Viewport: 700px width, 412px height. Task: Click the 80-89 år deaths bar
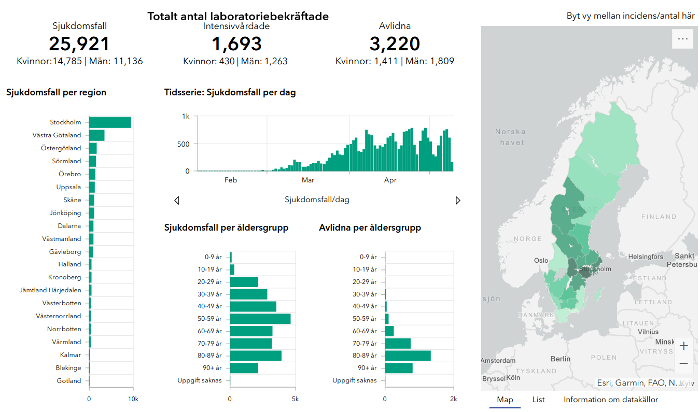pos(408,356)
